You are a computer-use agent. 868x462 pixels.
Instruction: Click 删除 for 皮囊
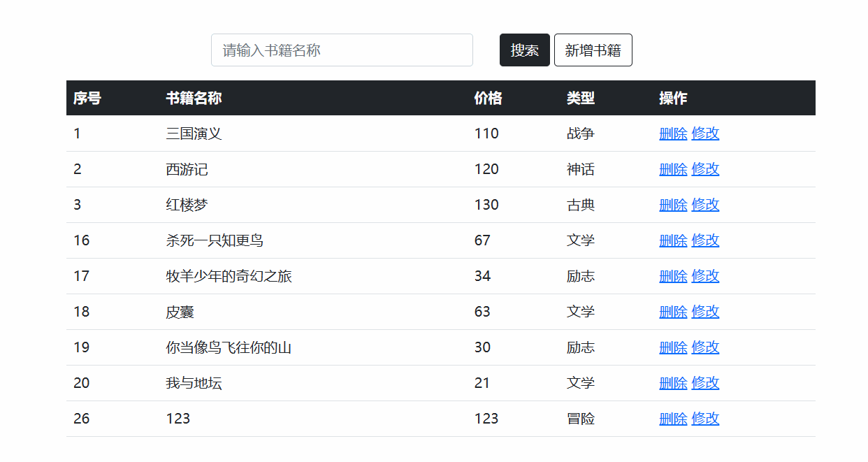[x=673, y=312]
